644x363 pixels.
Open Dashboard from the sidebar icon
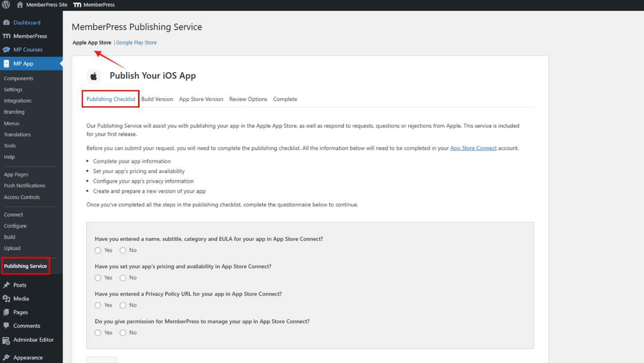coord(6,23)
